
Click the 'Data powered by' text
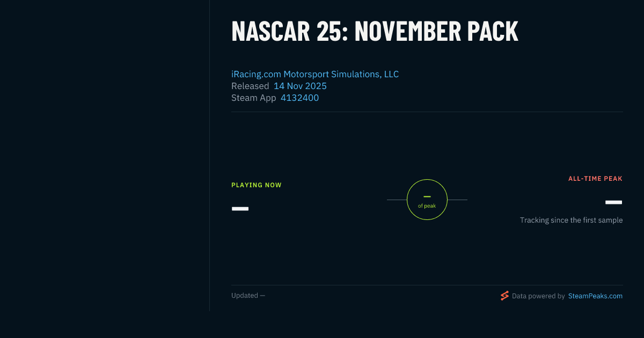click(x=538, y=296)
